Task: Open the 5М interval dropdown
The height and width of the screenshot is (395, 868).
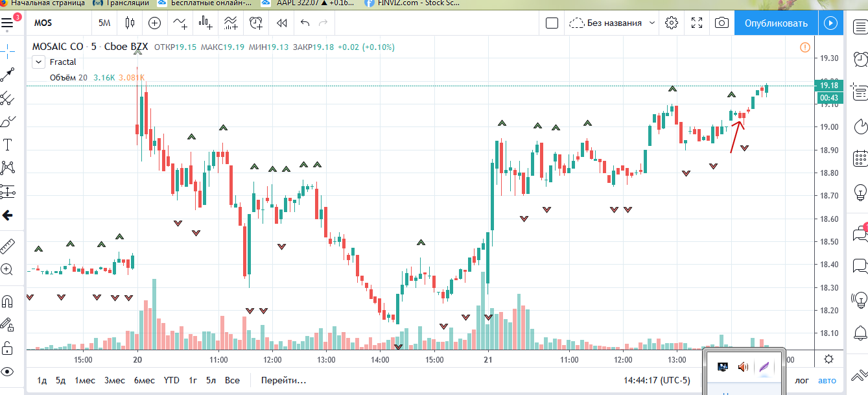Action: pos(104,23)
